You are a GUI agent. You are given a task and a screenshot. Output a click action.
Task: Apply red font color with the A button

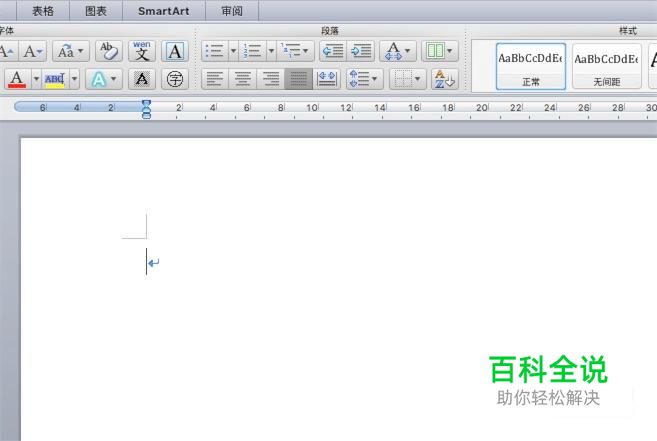coord(17,79)
